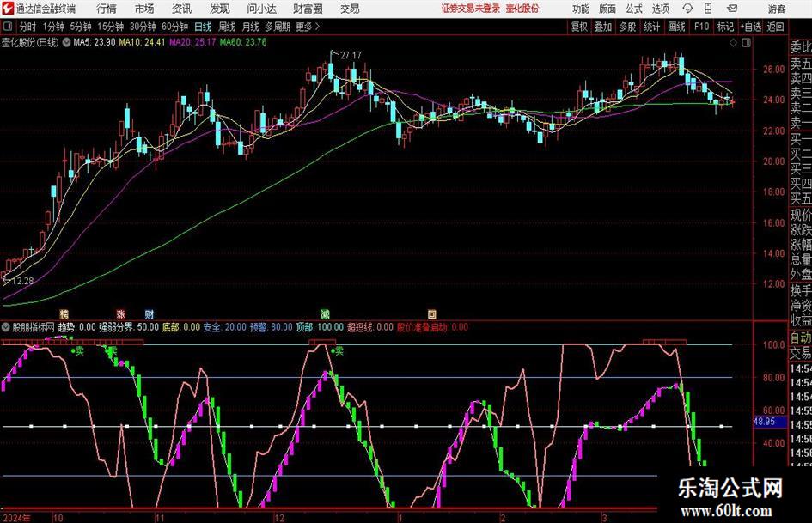This screenshot has height=523, width=812.
Task: Select the month 12 timeline marker
Action: 279,518
